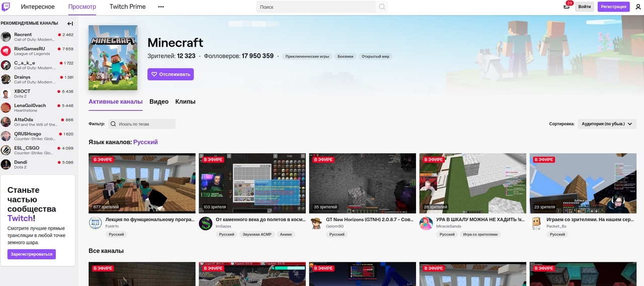Click ImSazex streamer avatar

pos(205,223)
